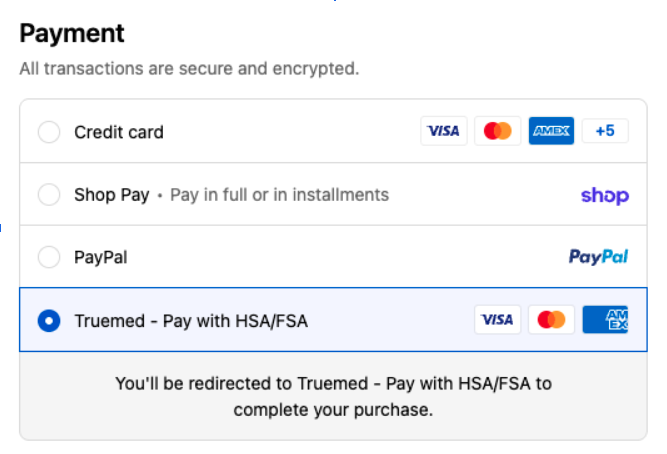The height and width of the screenshot is (454, 667).
Task: Click Mastercard icon in Truemed row
Action: pyautogui.click(x=551, y=320)
